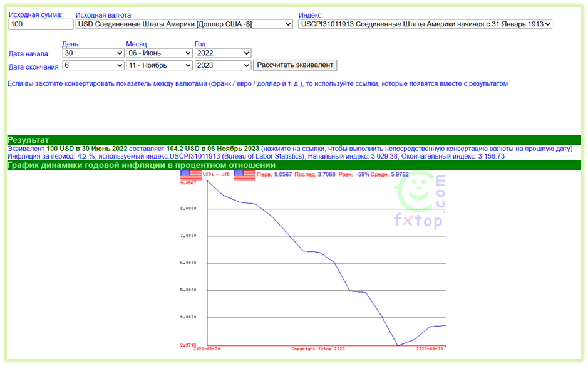
Task: Click the link 104.2 USD в 06 Ноябрь 2023
Action: [213, 149]
